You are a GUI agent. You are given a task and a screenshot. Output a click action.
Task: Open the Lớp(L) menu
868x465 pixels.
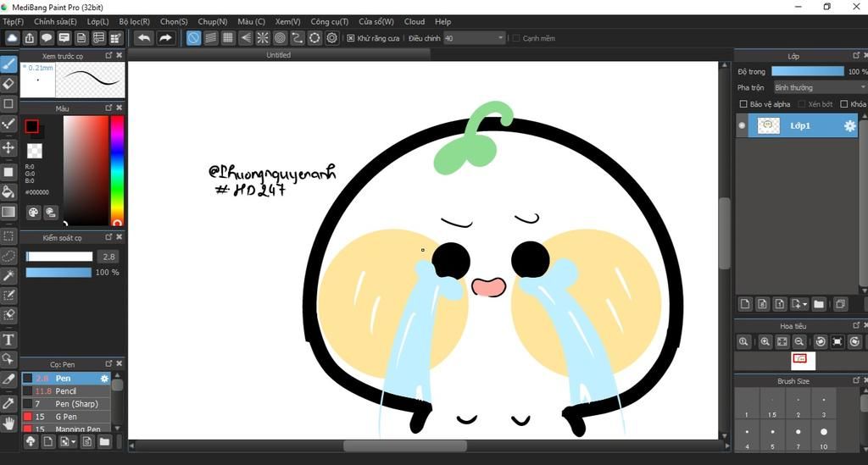[98, 21]
